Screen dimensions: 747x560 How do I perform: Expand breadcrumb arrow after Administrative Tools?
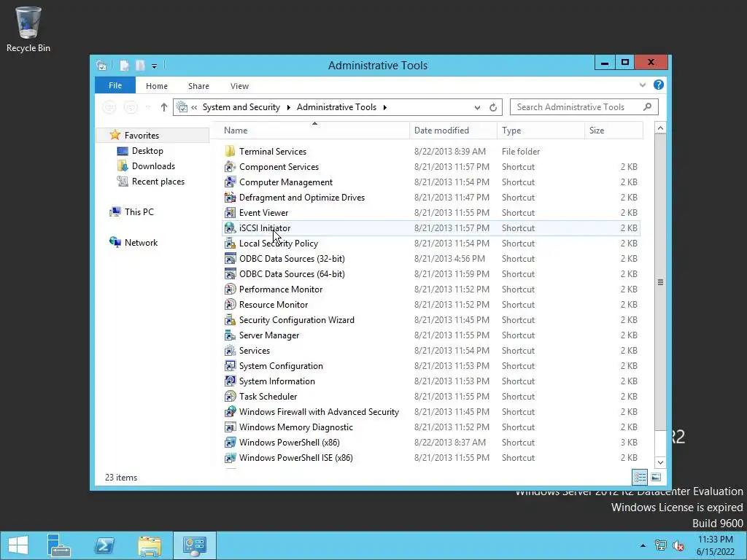384,108
